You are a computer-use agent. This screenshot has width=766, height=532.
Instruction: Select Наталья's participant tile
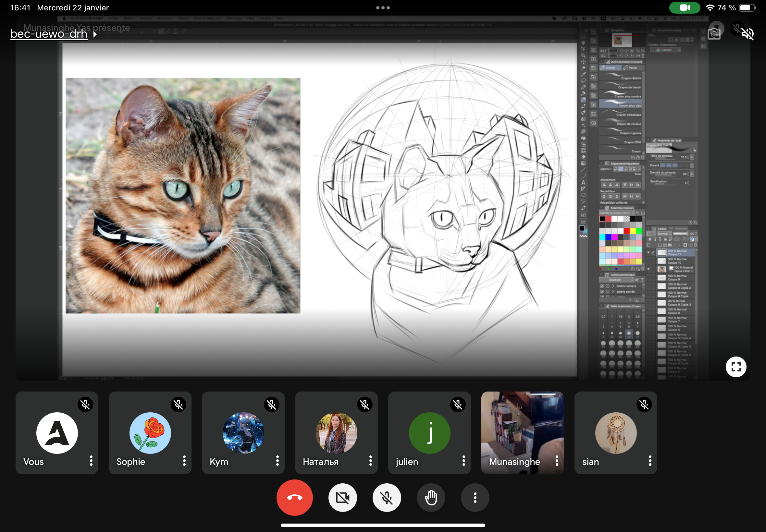pyautogui.click(x=336, y=432)
